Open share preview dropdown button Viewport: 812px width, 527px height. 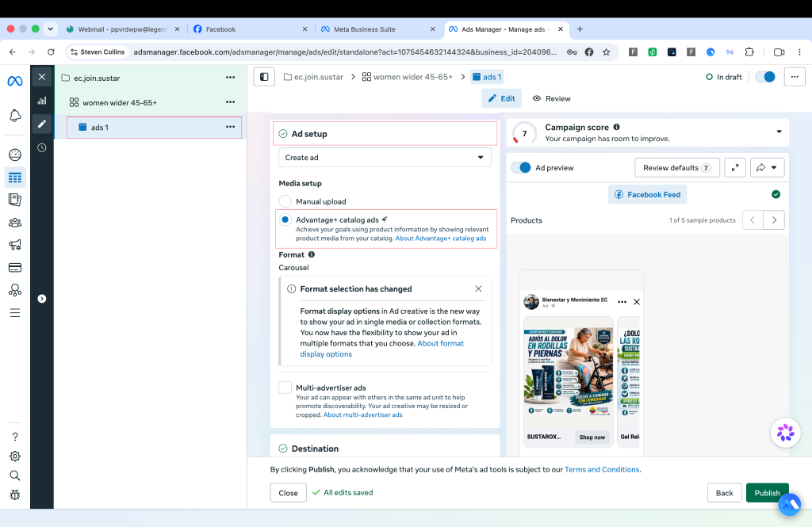click(767, 168)
